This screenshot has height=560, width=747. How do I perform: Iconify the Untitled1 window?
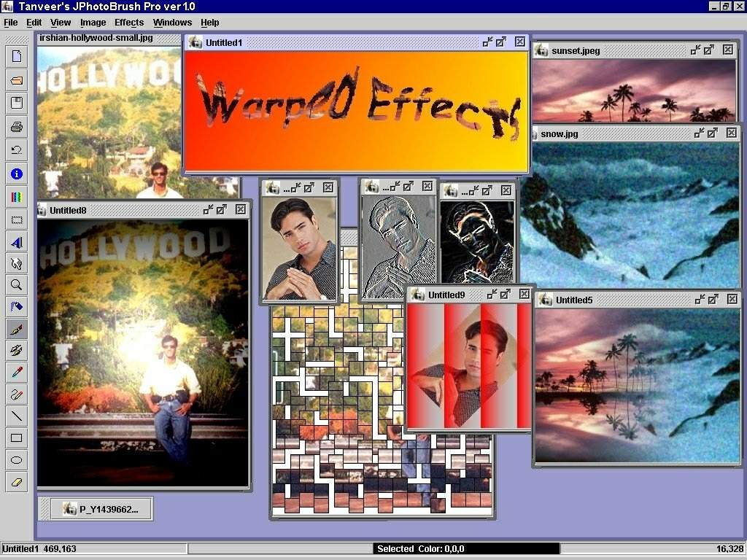[487, 42]
